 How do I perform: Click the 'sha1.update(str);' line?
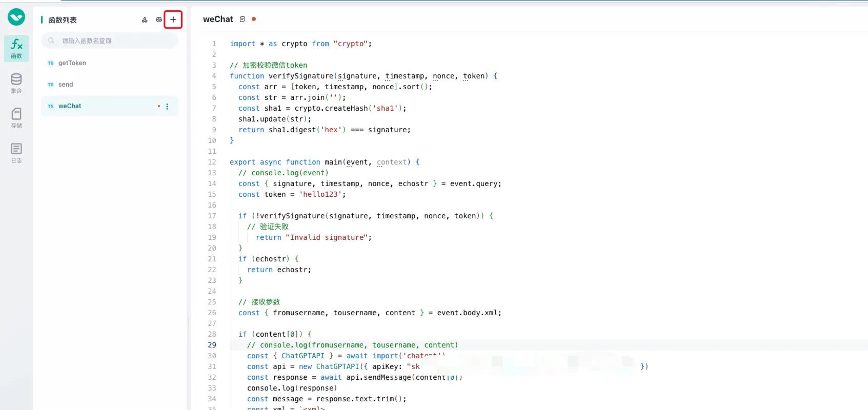(275, 119)
